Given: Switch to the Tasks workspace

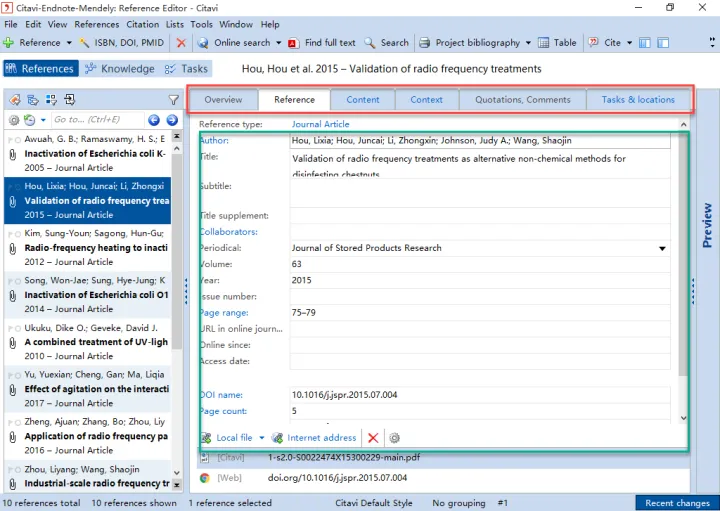Looking at the screenshot, I should [x=186, y=69].
